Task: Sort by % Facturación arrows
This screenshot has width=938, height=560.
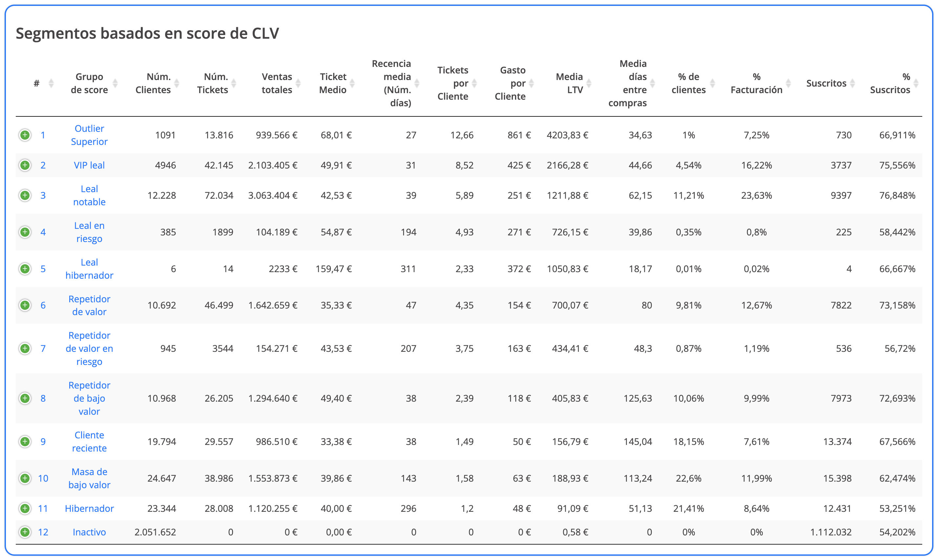Action: pos(788,83)
